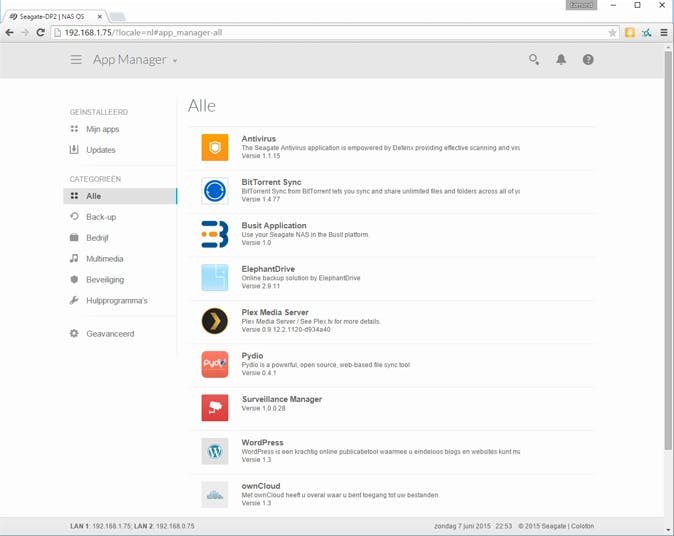Open the hamburger navigation menu
Screen dimensions: 674x536
coord(76,59)
